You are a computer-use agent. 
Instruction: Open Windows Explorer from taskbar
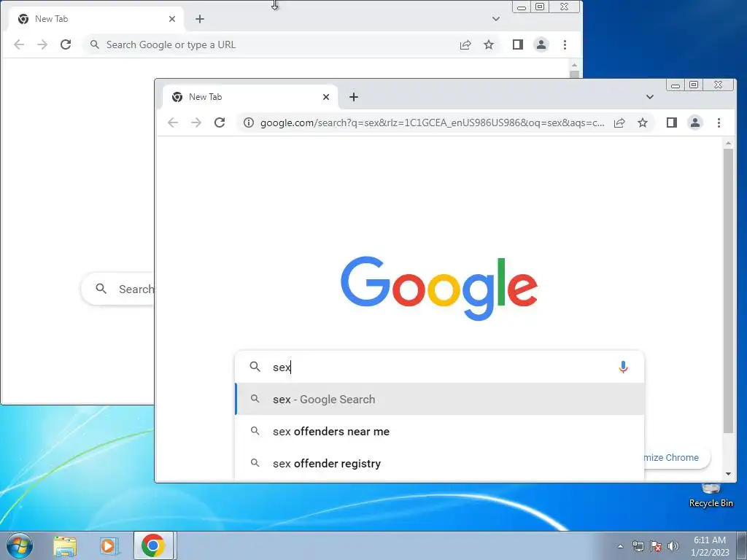coord(65,545)
